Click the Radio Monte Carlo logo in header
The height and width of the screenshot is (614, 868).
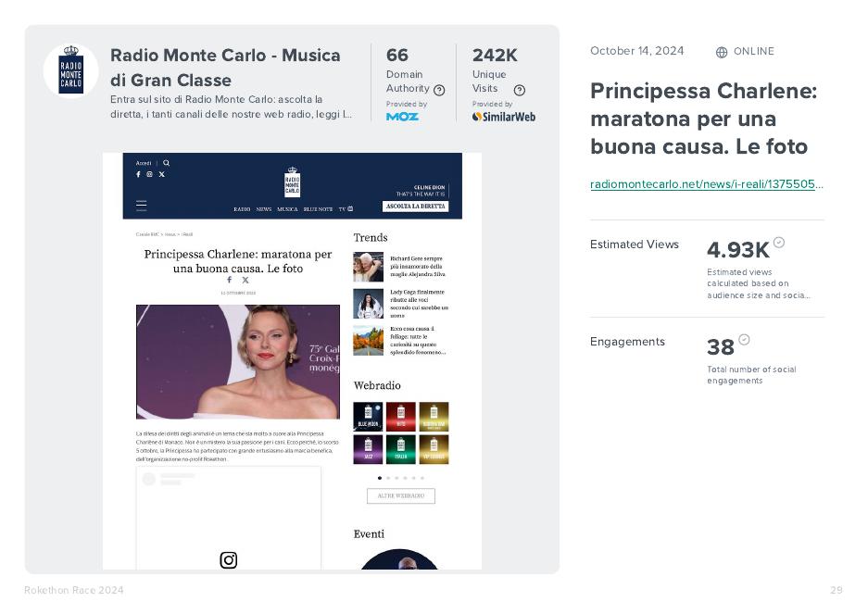point(293,182)
